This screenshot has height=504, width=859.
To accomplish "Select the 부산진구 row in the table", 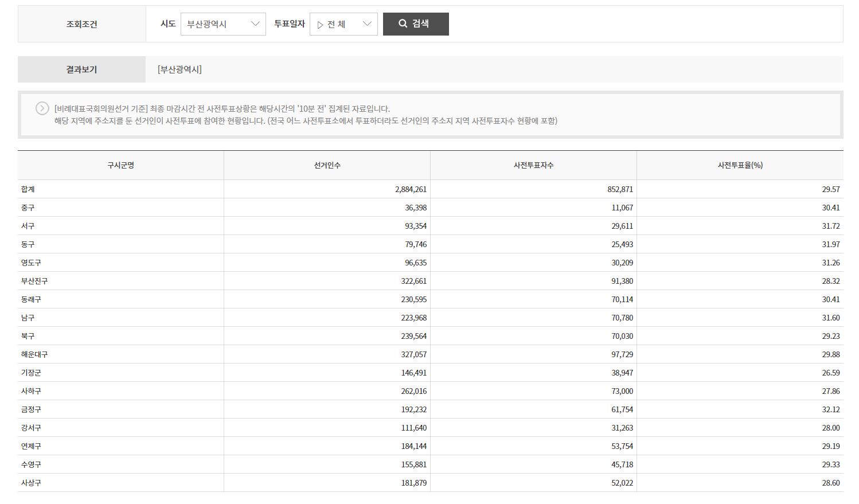I will tap(120, 280).
